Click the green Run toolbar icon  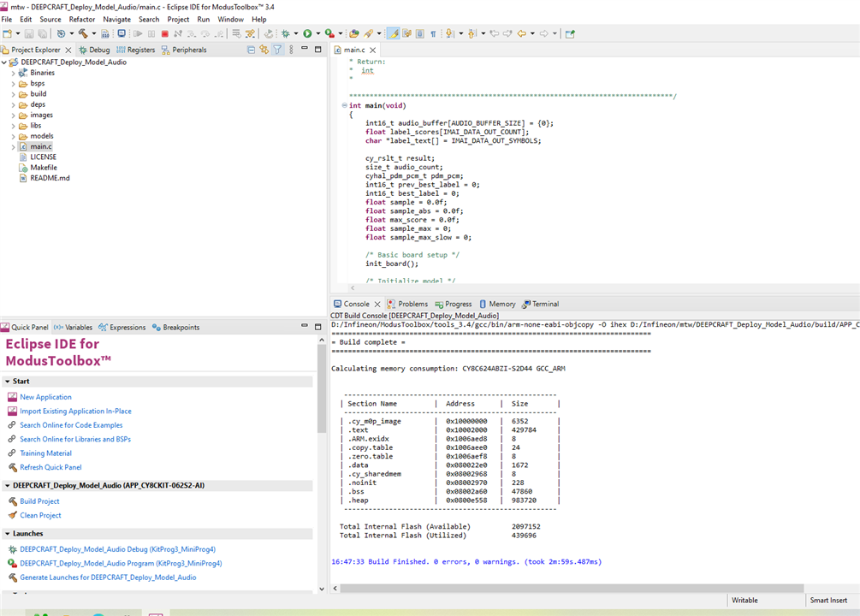[x=308, y=33]
